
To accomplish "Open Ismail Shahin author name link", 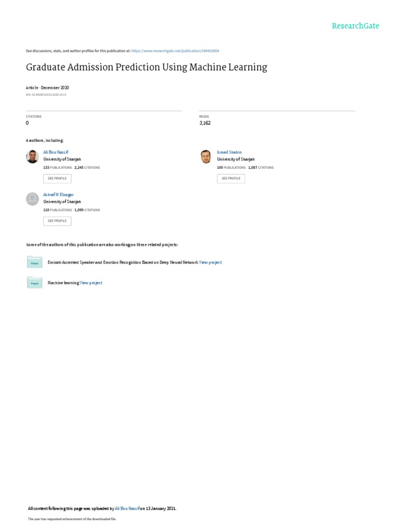I will click(229, 152).
